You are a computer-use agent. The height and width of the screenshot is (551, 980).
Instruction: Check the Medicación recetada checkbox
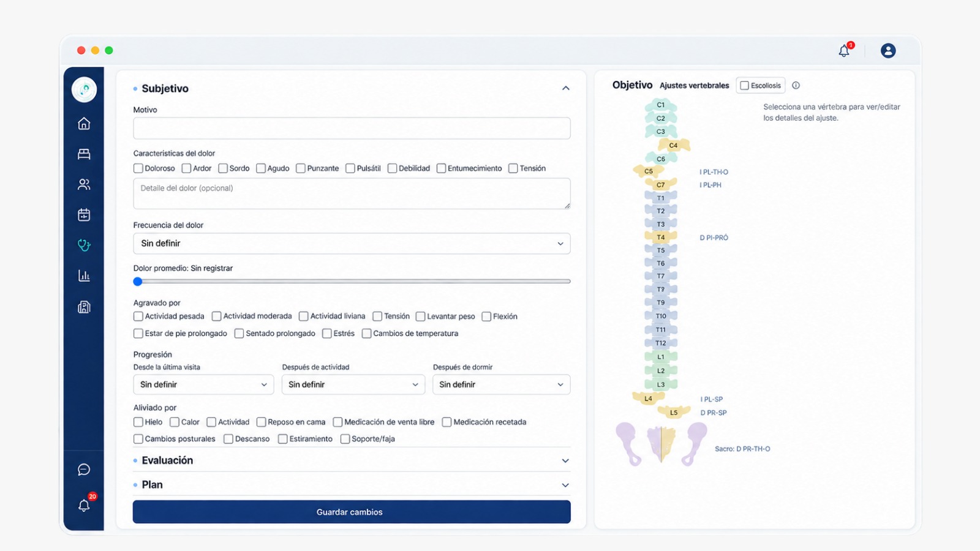point(447,422)
